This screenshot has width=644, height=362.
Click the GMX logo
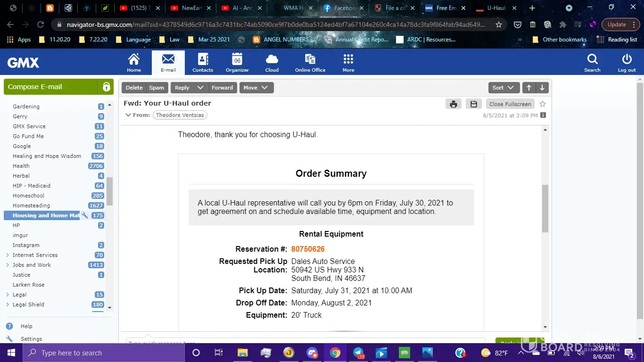(x=23, y=63)
